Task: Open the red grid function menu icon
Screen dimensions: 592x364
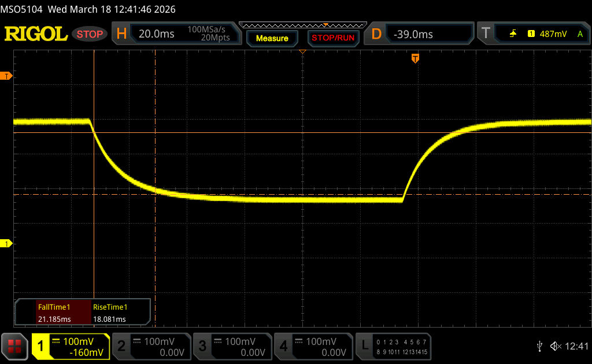Action: [x=15, y=346]
